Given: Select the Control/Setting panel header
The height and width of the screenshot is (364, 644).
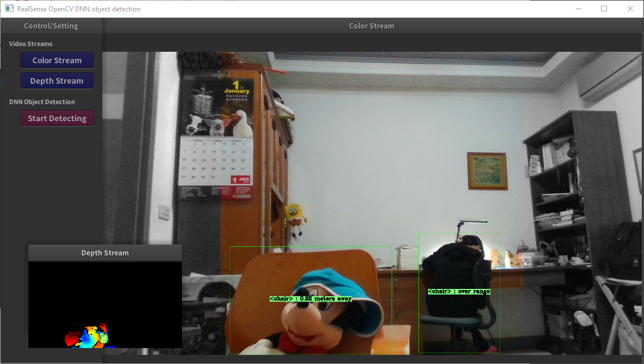Looking at the screenshot, I should click(x=51, y=26).
